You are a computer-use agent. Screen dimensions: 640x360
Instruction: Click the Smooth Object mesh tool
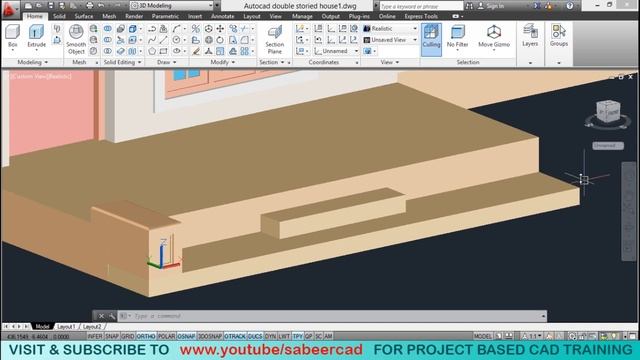coord(76,40)
